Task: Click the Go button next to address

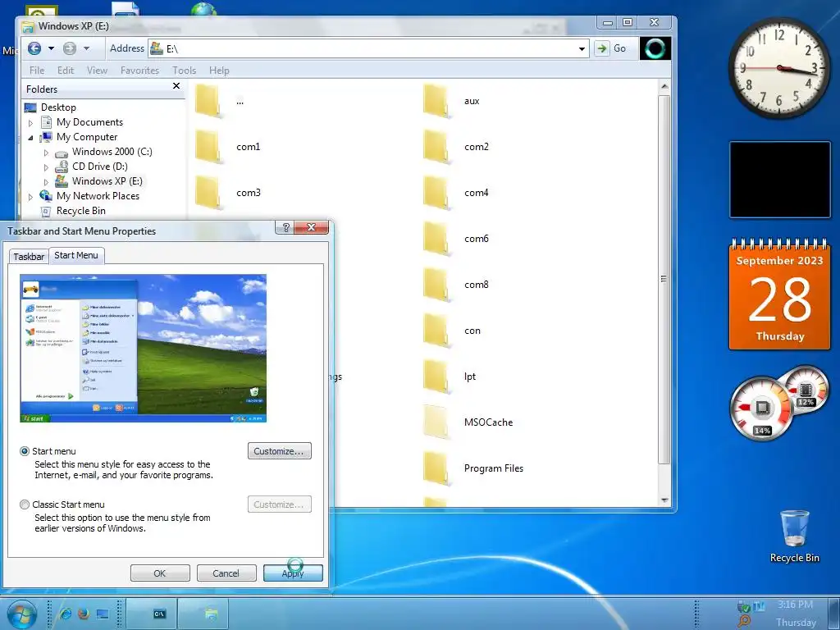Action: (x=612, y=48)
